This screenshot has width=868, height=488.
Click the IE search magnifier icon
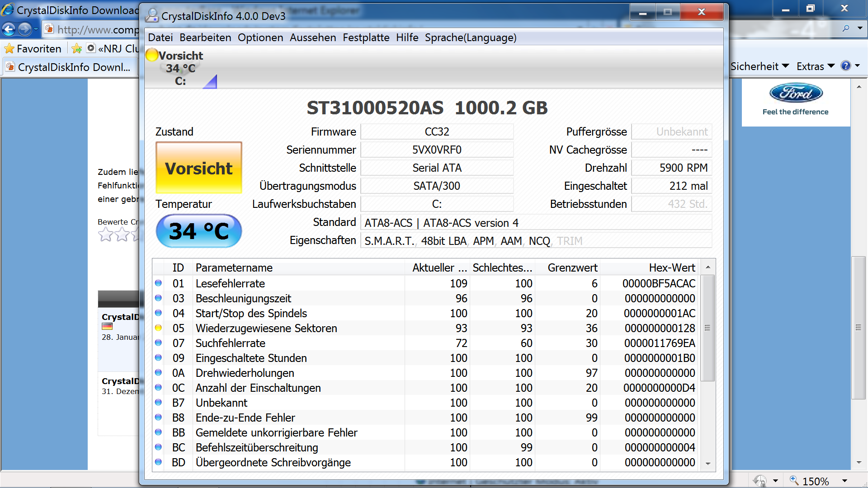[846, 28]
